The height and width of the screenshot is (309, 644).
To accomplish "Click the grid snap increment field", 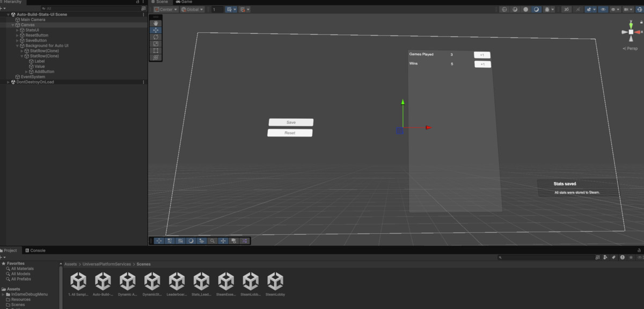I will (217, 10).
